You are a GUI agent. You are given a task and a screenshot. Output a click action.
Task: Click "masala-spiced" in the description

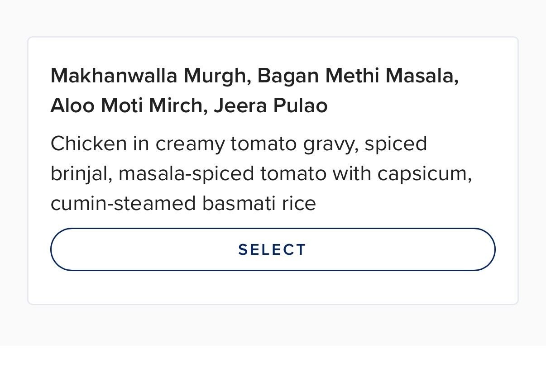pyautogui.click(x=186, y=174)
